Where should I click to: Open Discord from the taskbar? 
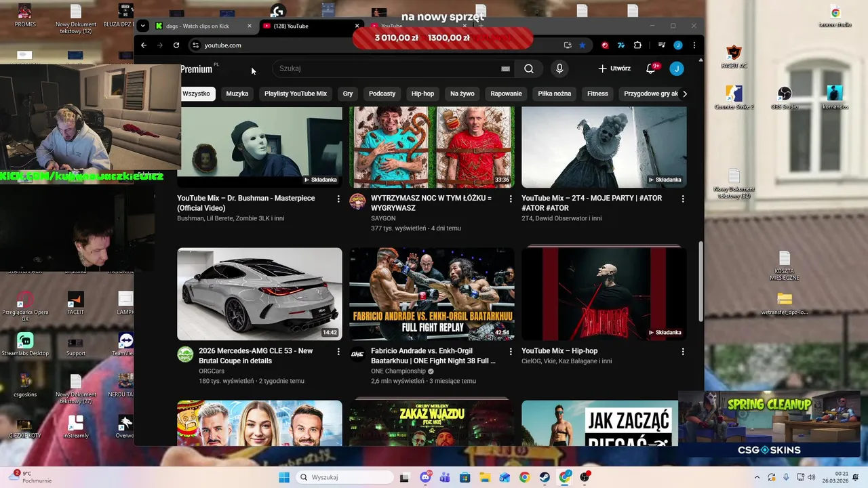coord(425,477)
